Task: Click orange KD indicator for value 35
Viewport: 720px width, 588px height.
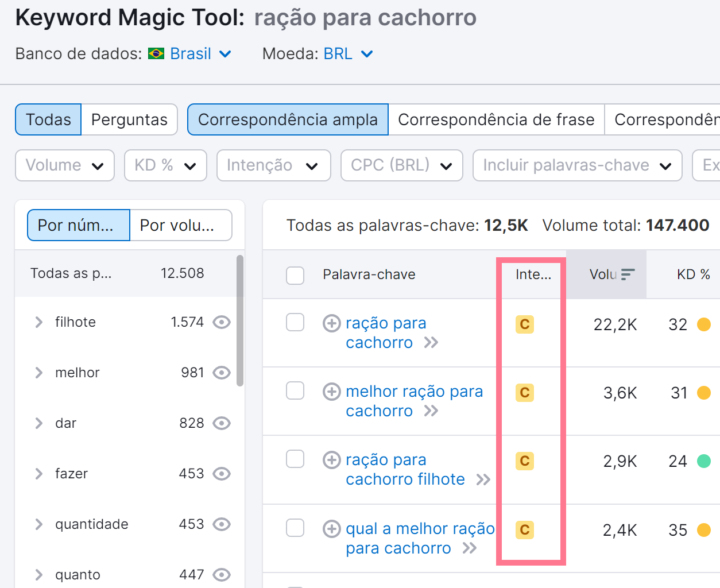Action: click(704, 529)
